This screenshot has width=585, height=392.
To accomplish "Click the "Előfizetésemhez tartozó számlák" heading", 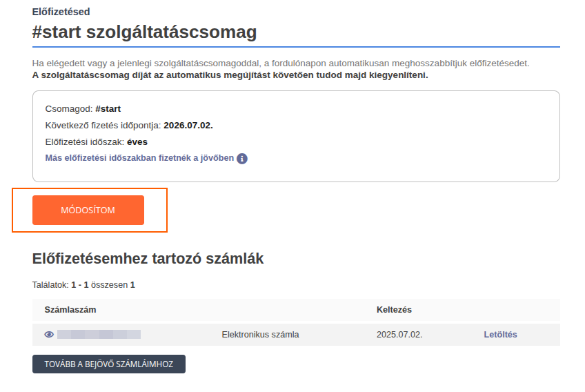I will 148,259.
